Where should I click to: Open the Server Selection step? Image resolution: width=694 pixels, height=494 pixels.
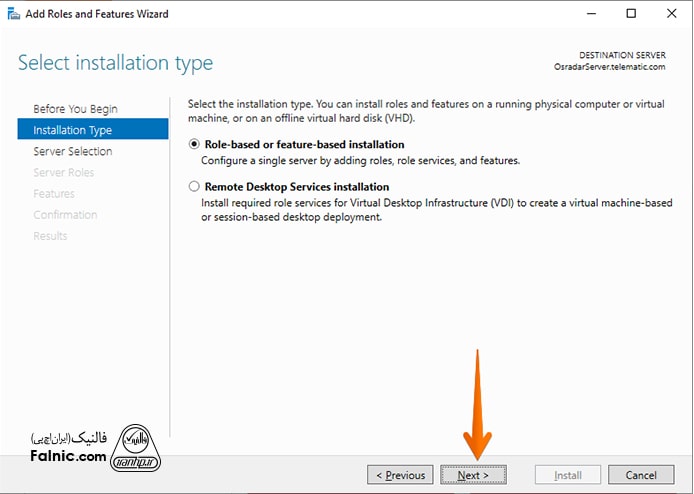click(x=72, y=151)
